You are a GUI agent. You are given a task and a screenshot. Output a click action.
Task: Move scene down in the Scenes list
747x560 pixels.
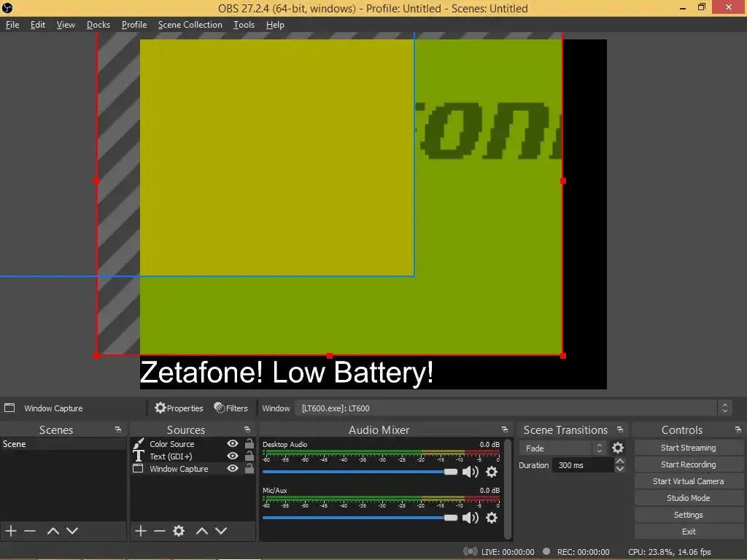(x=72, y=531)
